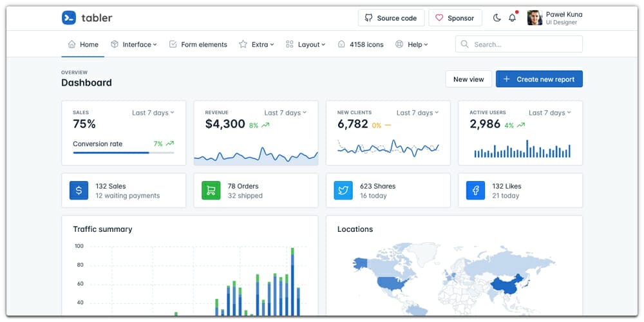Open the Form elements page

point(198,44)
